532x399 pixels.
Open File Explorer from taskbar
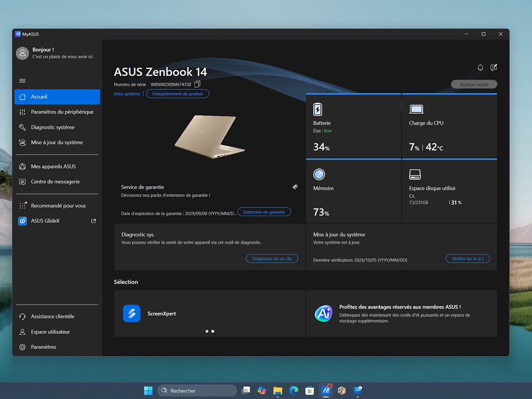pyautogui.click(x=278, y=391)
